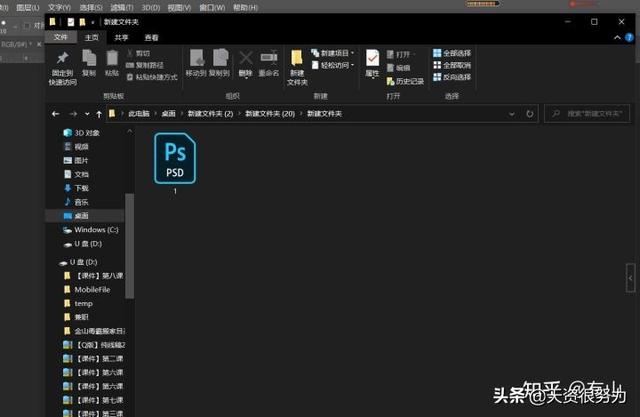Viewport: 640px width, 417px height.
Task: Click Edit (编辑) in the Open group
Action: [398, 68]
